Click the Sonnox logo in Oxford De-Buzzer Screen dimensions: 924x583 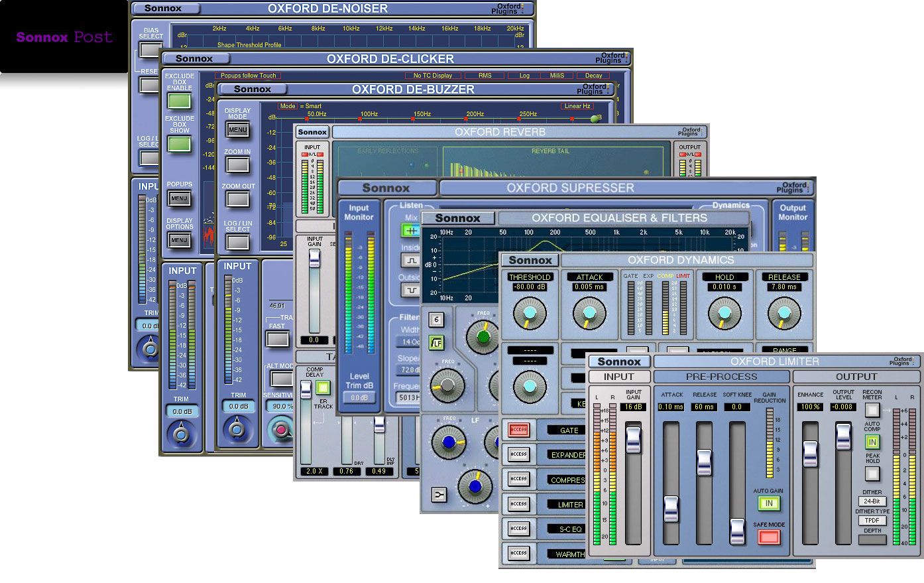(253, 89)
